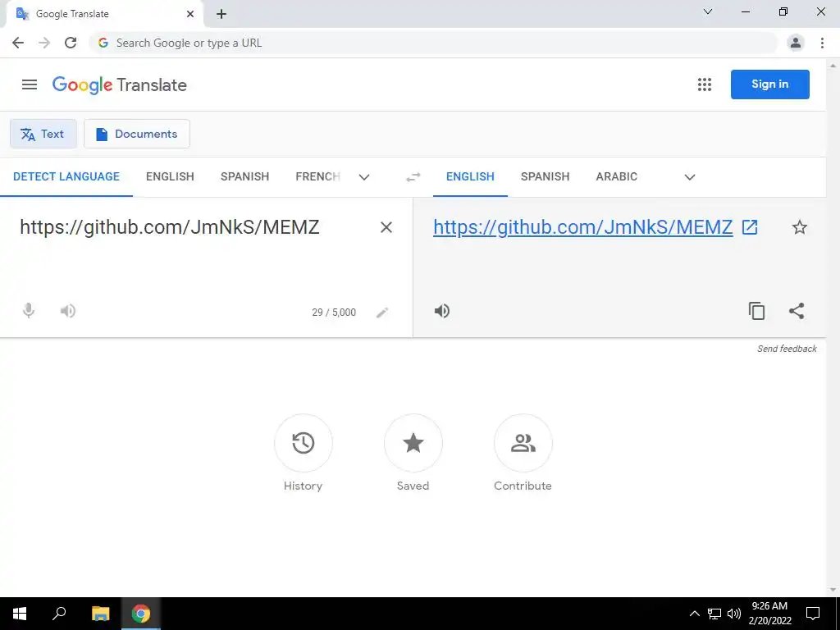
Task: Listen to the translated text
Action: (x=442, y=311)
